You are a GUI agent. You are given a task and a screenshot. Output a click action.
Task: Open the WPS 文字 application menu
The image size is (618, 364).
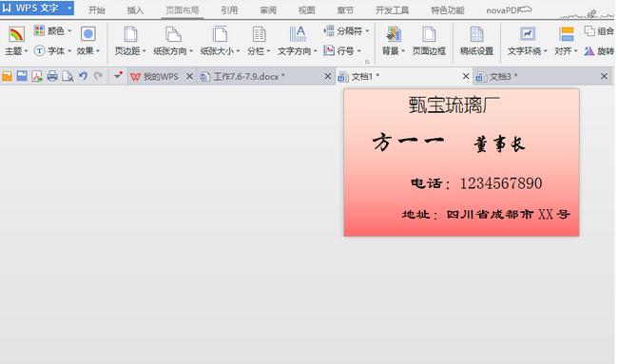37,8
